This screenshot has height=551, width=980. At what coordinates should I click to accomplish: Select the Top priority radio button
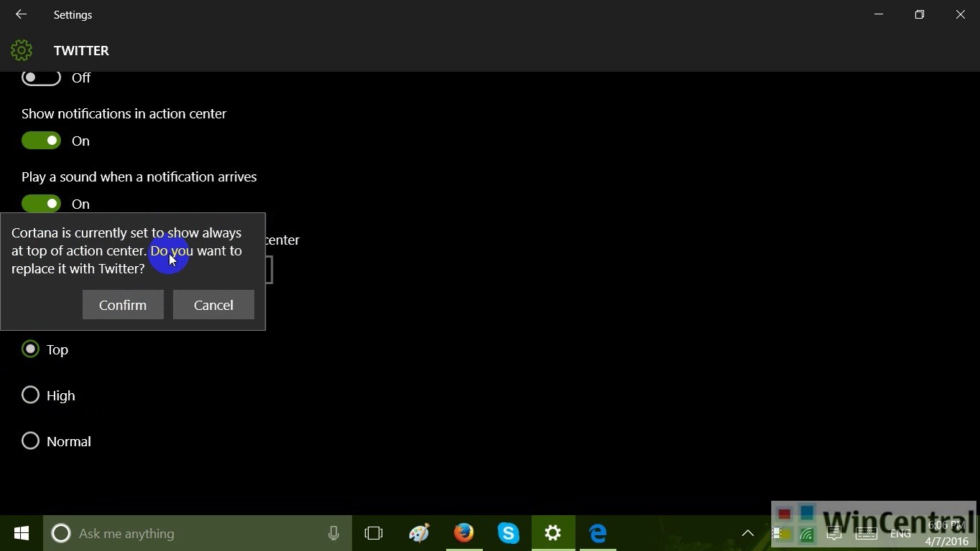coord(30,349)
